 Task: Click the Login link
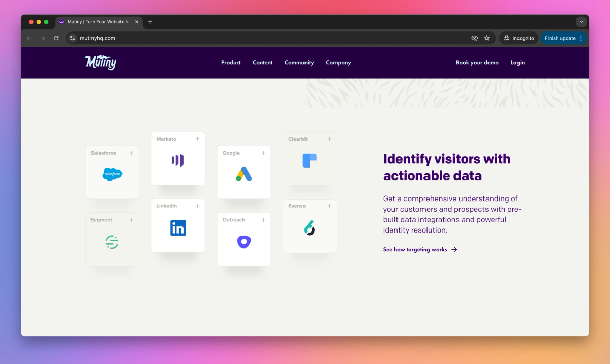click(x=517, y=63)
